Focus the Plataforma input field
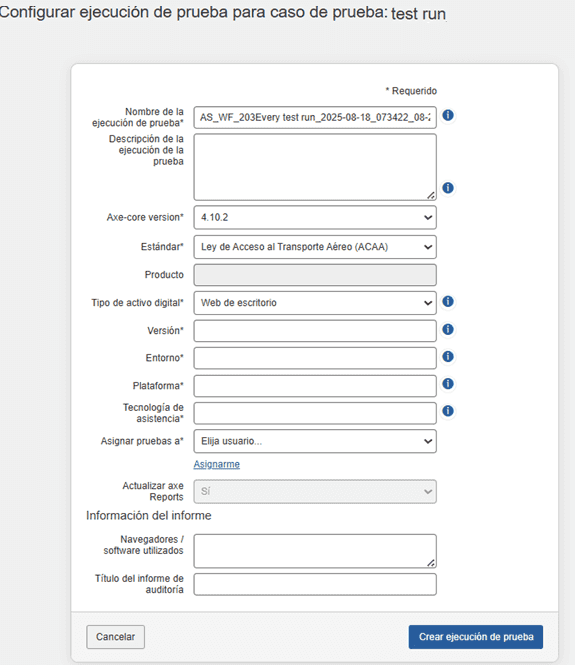 (315, 386)
